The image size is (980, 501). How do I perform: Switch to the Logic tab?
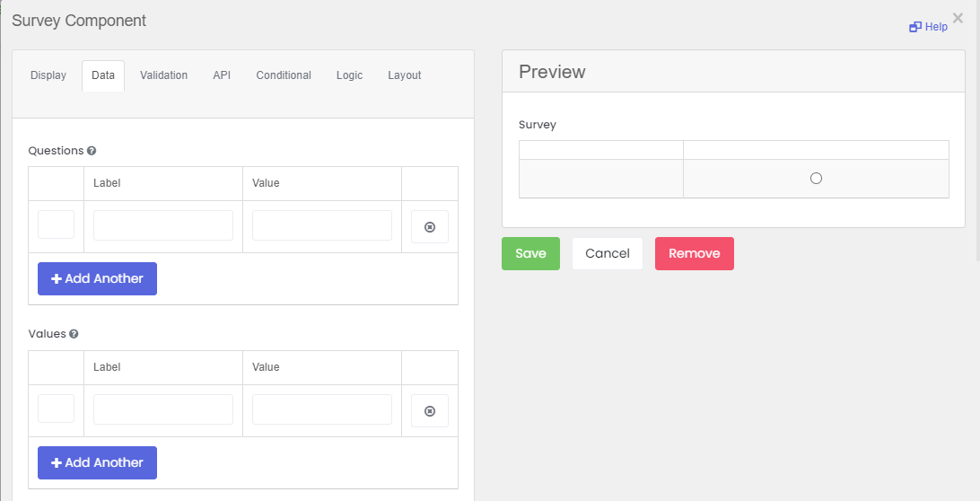(x=349, y=75)
